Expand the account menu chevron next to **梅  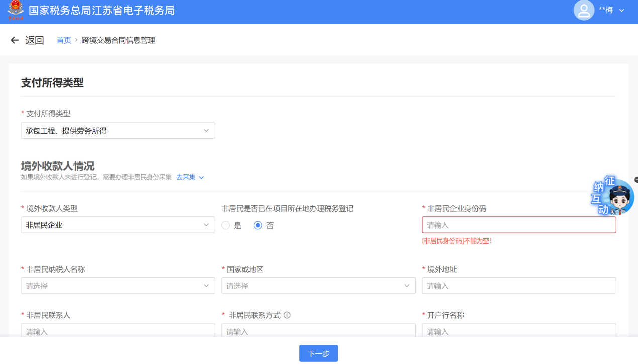pyautogui.click(x=622, y=10)
